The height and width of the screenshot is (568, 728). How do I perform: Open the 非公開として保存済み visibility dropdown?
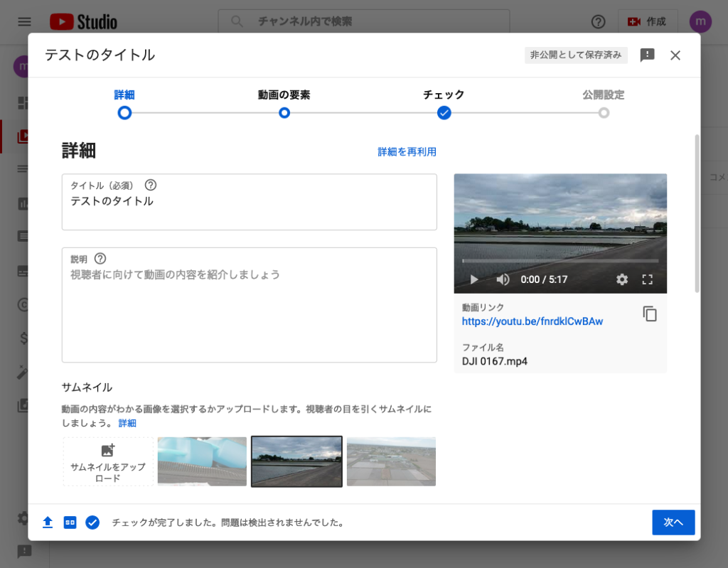point(576,55)
